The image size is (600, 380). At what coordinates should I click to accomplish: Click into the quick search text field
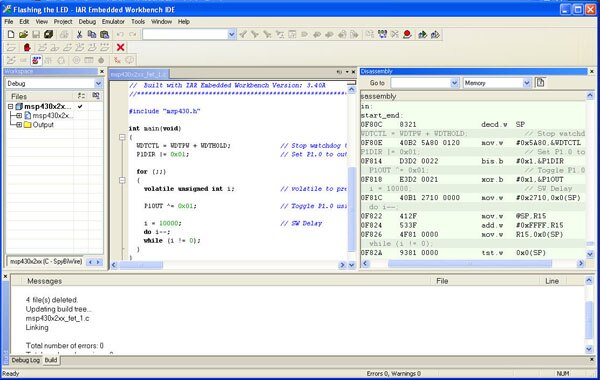pos(185,34)
